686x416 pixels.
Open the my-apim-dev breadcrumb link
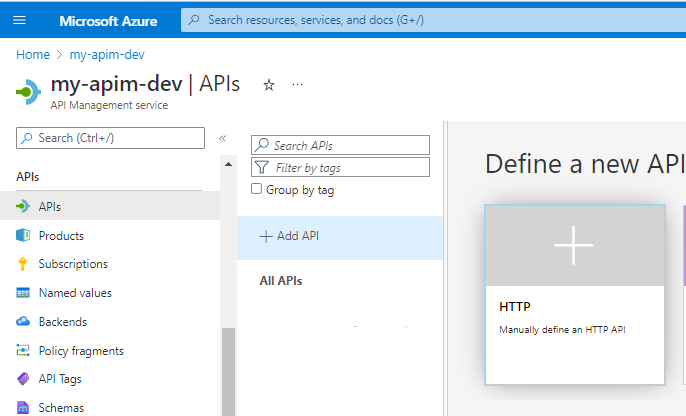pos(107,55)
